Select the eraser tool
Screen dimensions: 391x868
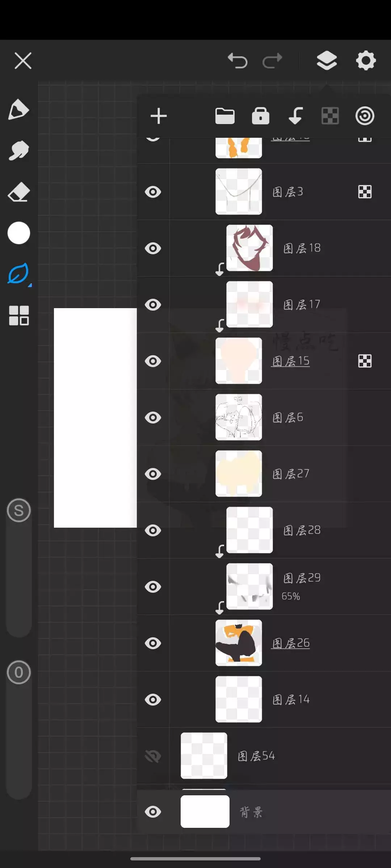click(18, 192)
